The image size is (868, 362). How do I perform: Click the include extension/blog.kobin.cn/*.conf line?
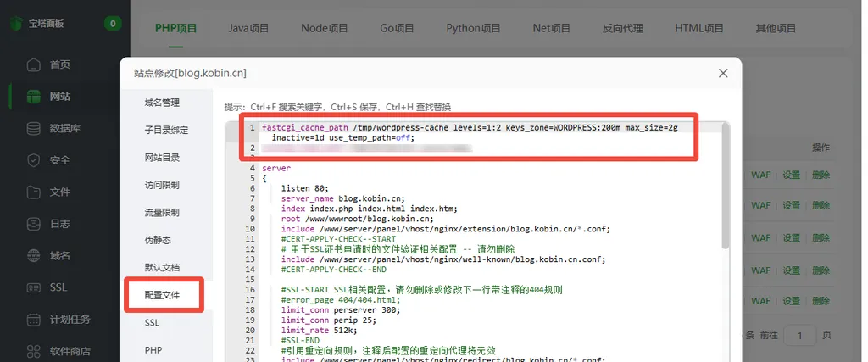[x=446, y=229]
